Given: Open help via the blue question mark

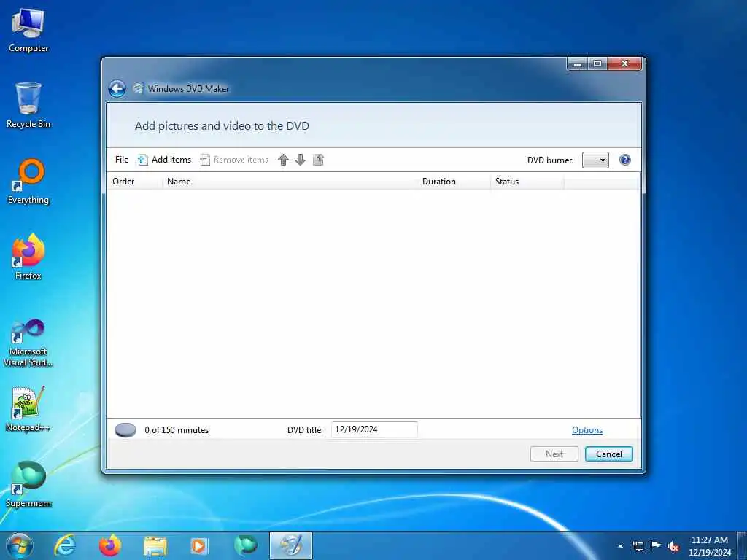Looking at the screenshot, I should click(625, 160).
